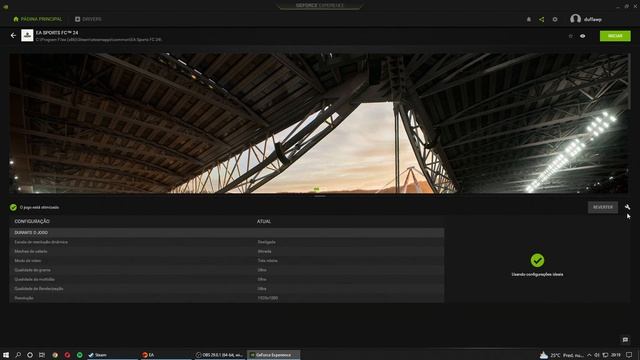Open Chrome from the taskbar

(x=55, y=355)
